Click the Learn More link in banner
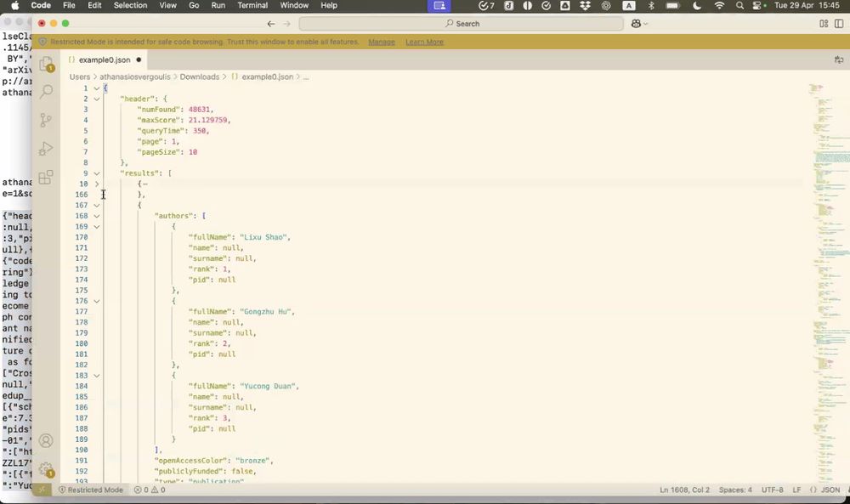Image resolution: width=850 pixels, height=504 pixels. click(x=424, y=42)
